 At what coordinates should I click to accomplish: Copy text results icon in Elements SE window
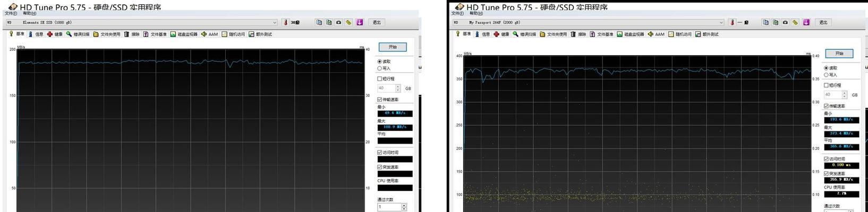pyautogui.click(x=319, y=22)
